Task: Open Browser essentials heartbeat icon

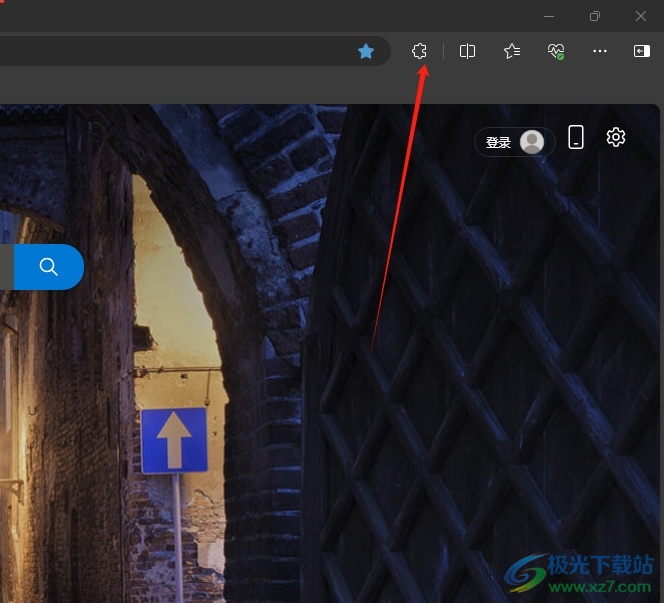Action: coord(556,51)
